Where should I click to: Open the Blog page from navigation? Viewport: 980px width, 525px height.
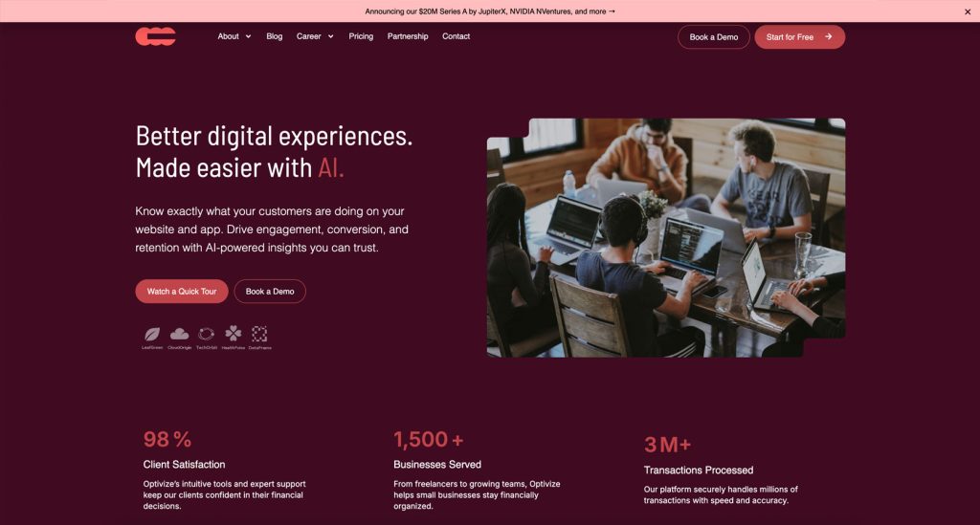point(275,36)
